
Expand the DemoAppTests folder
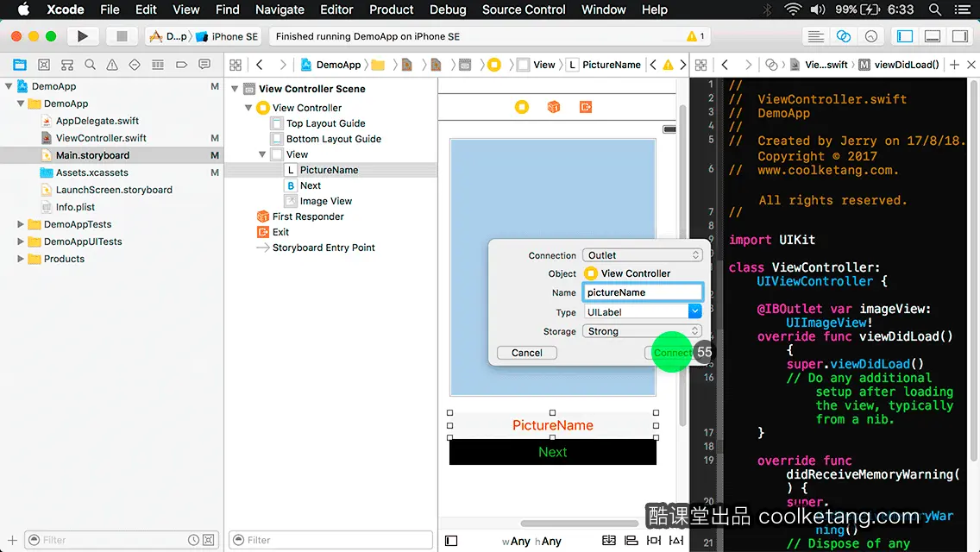[x=21, y=224]
